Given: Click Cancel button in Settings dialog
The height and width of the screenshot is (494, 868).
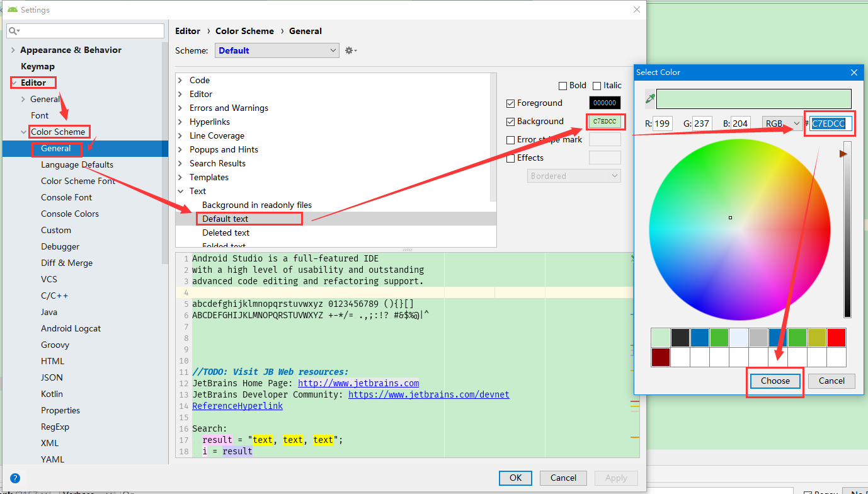Looking at the screenshot, I should click(x=563, y=478).
